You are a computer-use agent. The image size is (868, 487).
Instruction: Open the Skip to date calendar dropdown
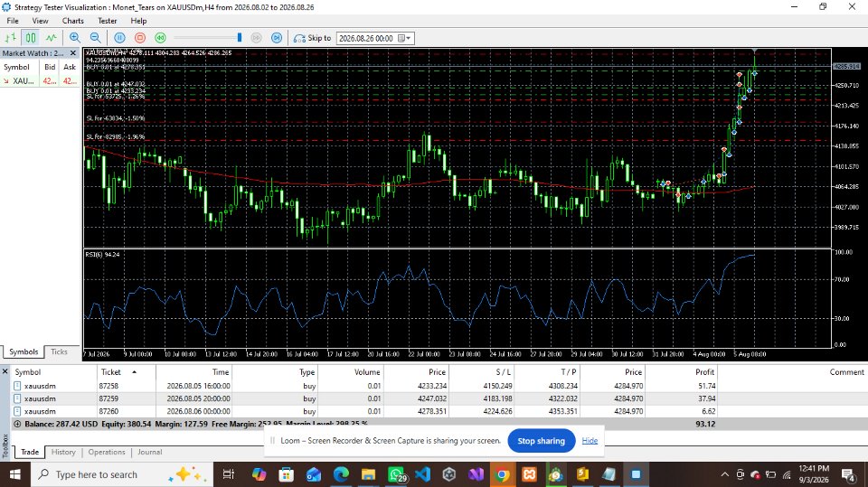pos(405,38)
